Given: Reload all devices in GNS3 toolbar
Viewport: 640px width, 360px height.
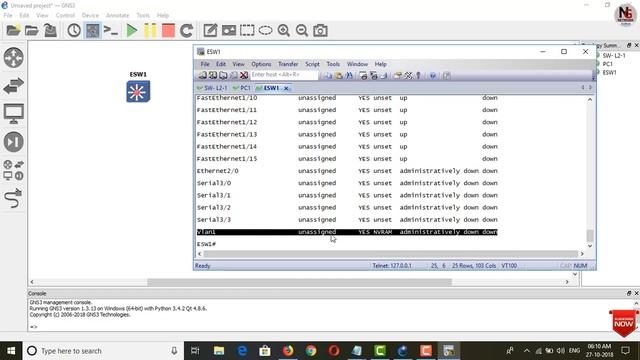Looking at the screenshot, I should click(187, 31).
